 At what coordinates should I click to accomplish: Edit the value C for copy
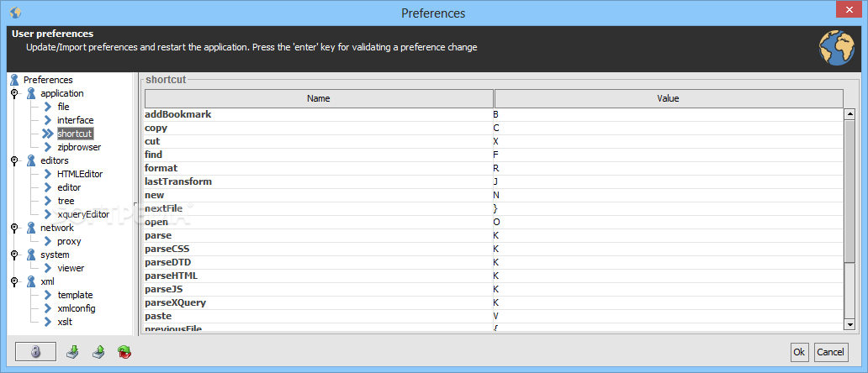tap(668, 129)
